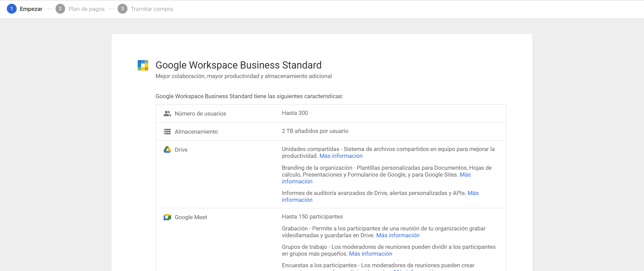Click the 'Número de usuarios' row label

(x=200, y=114)
